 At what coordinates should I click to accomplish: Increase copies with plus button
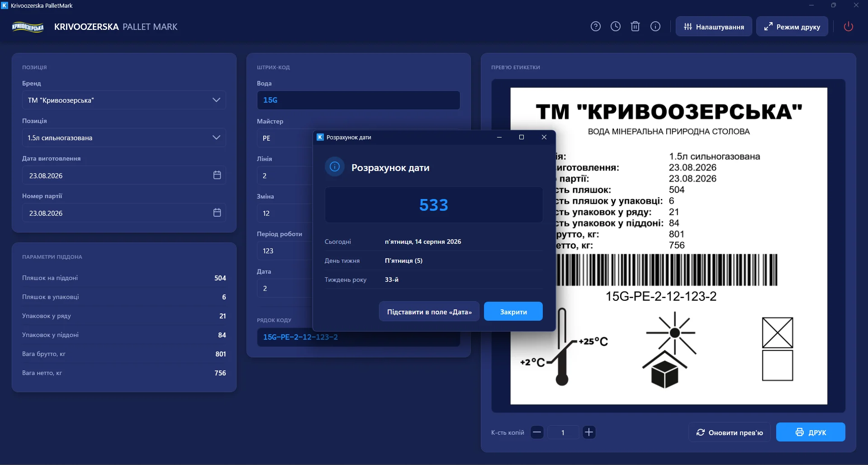589,432
